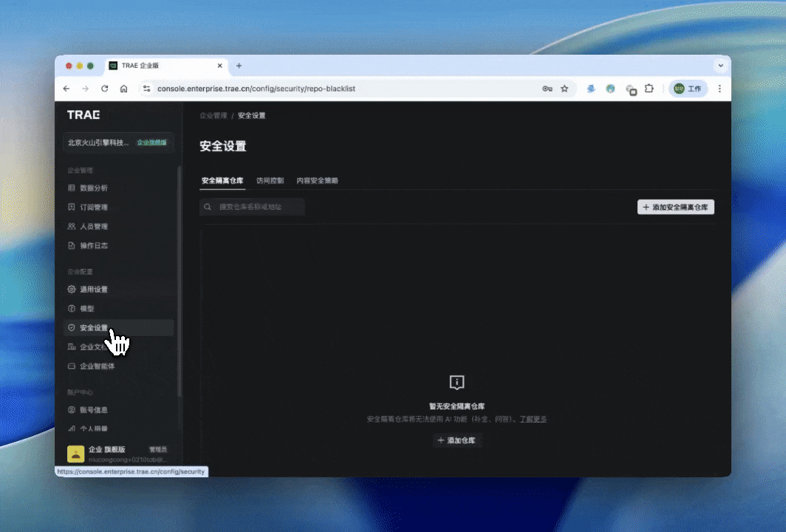This screenshot has height=532, width=786.
Task: Click the 企业管理 breadcrumb link
Action: (213, 116)
